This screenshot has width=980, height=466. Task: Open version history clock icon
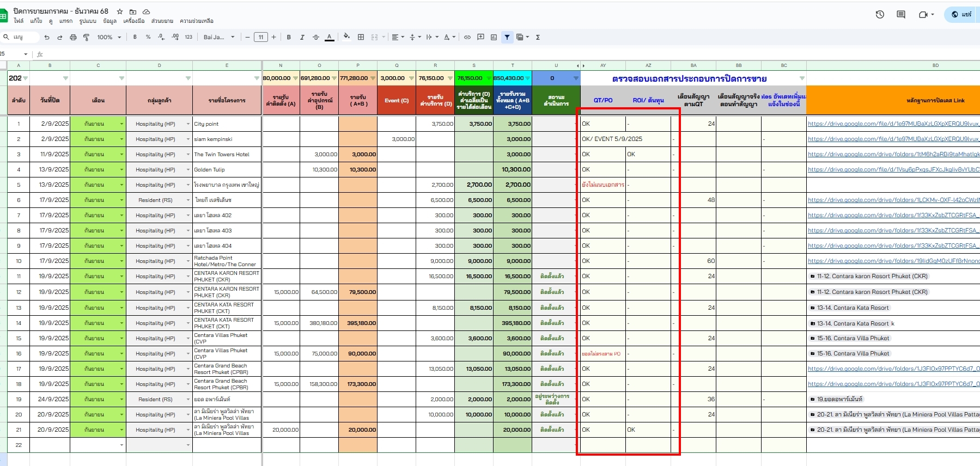(880, 15)
